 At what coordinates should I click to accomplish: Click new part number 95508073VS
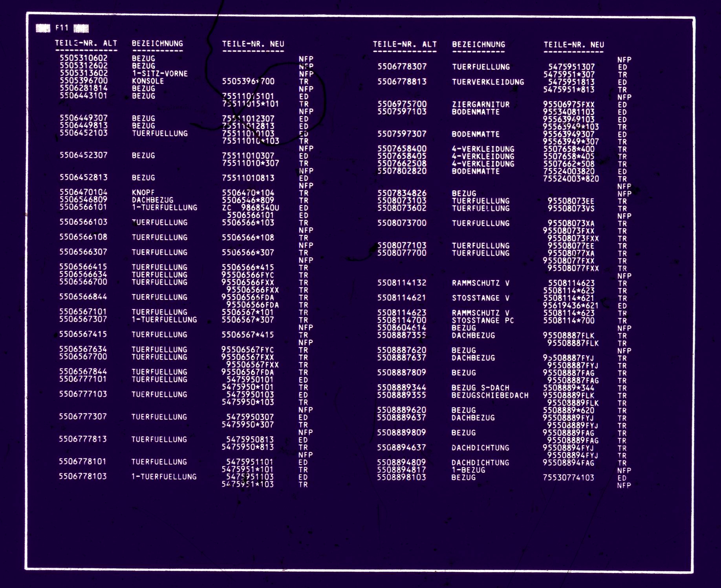(x=571, y=209)
